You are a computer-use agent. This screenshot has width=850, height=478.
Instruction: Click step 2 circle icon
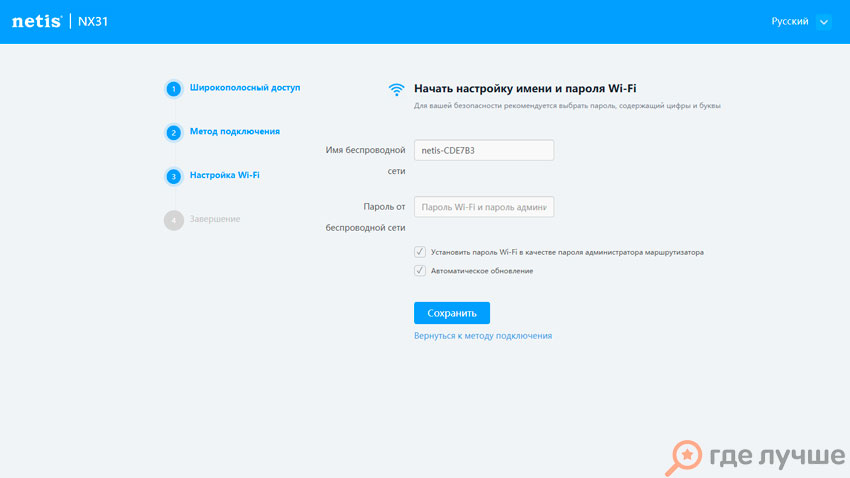pos(173,132)
